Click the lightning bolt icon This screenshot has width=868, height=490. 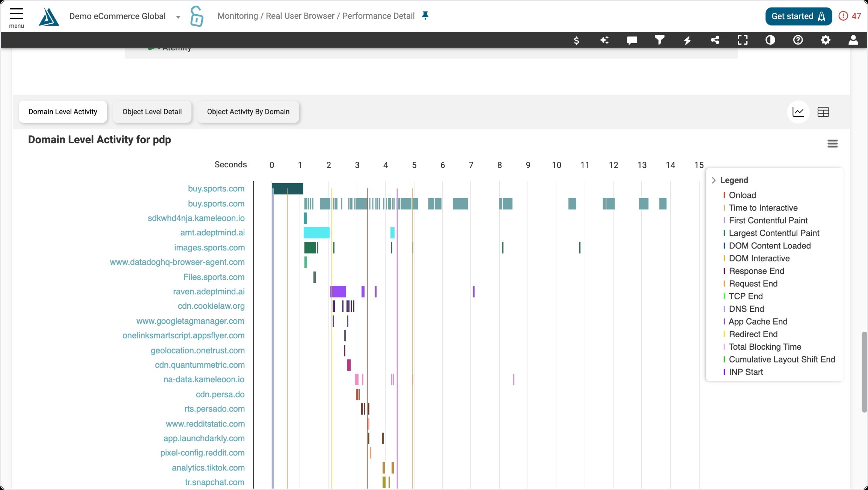click(x=687, y=40)
